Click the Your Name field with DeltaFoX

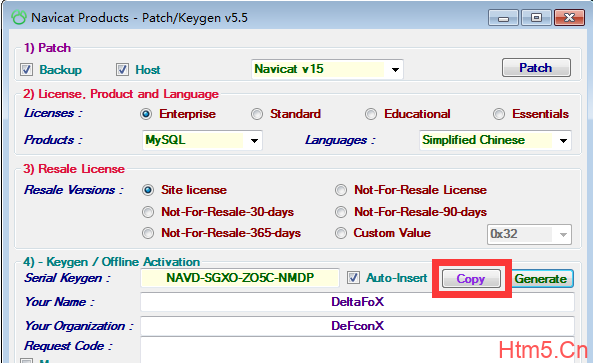point(357,302)
